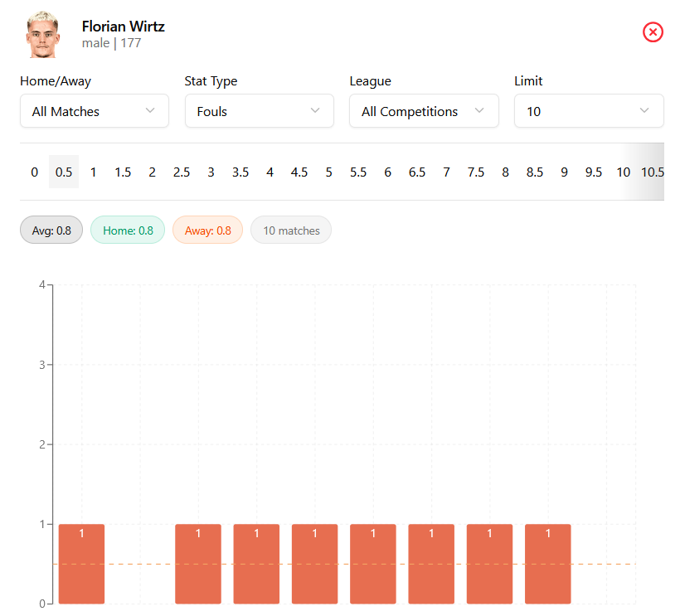This screenshot has height=616, width=680.
Task: Select threshold value 7
Action: 446,172
